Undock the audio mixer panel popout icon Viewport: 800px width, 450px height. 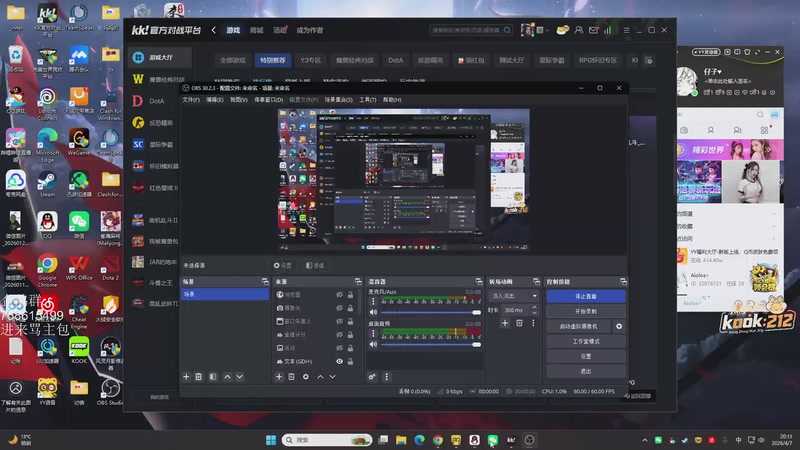(479, 282)
